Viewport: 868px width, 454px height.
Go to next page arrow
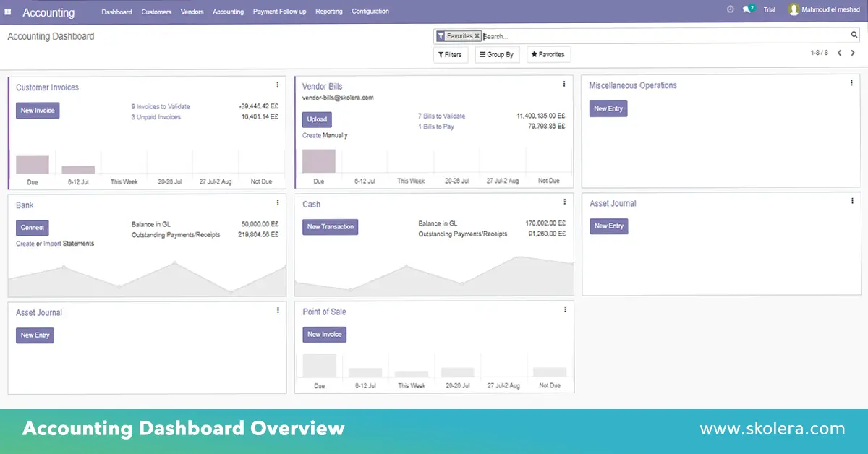coord(853,53)
